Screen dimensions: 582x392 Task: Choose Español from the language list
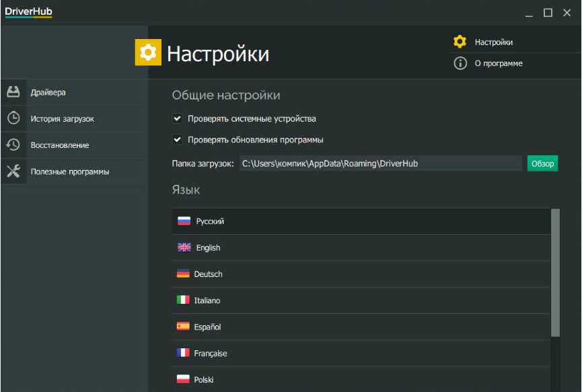[x=207, y=327]
